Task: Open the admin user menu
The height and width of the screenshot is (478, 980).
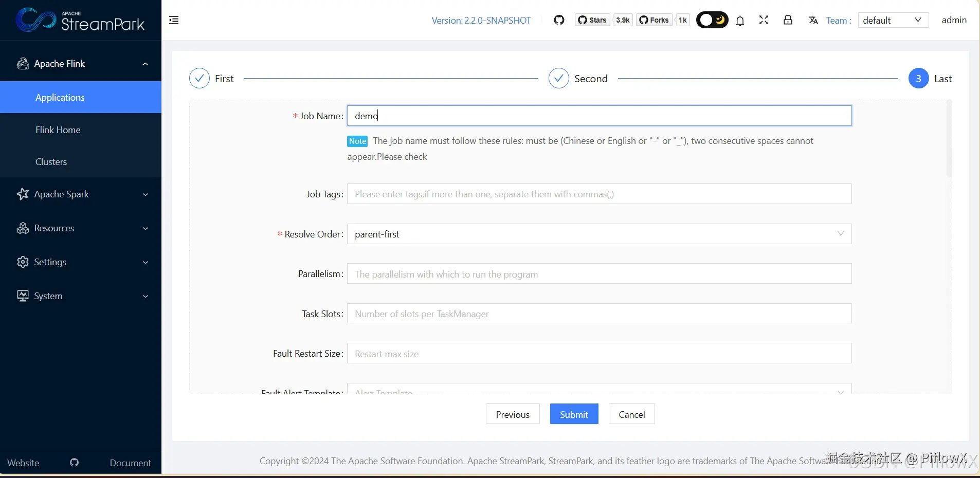Action: pyautogui.click(x=954, y=20)
